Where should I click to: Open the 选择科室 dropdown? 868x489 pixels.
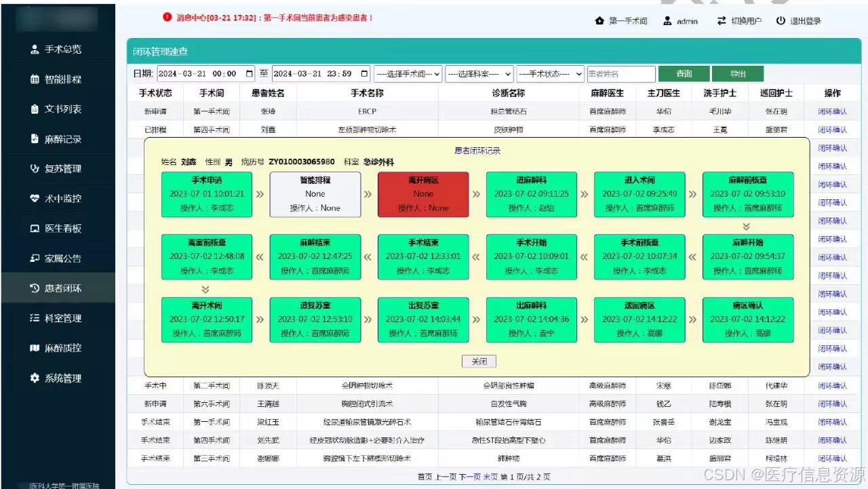pos(479,74)
